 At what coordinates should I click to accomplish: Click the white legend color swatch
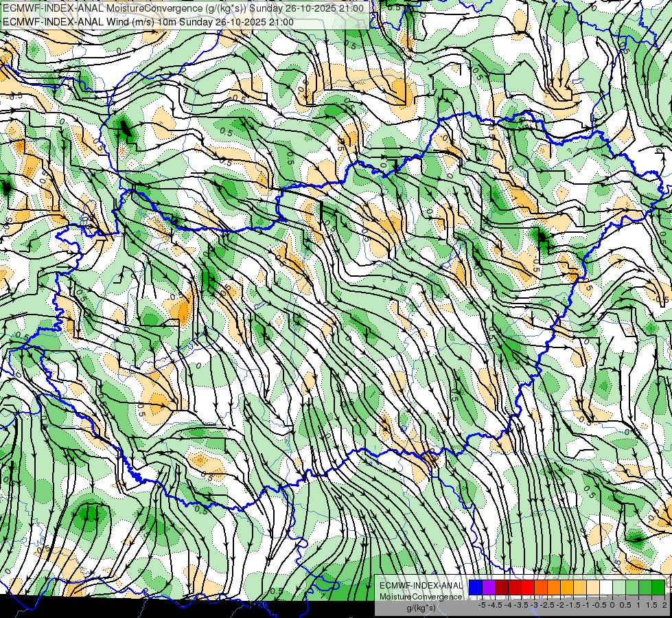(x=606, y=587)
